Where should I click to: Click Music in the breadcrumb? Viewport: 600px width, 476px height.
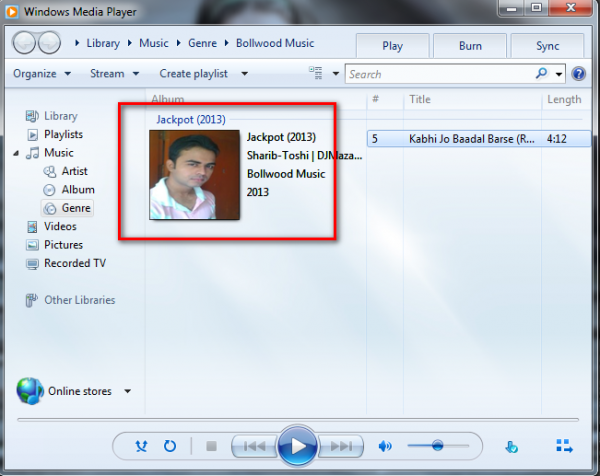pyautogui.click(x=153, y=43)
